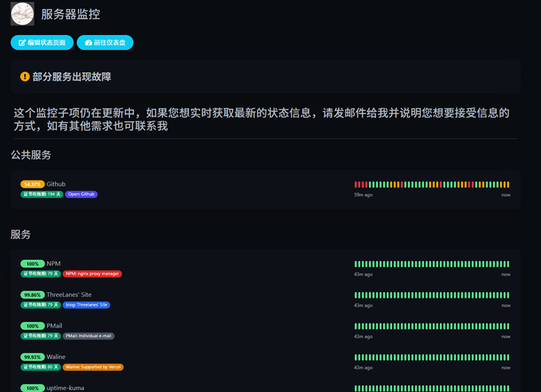Click Waline's 证书有效期 80 天 badge
This screenshot has width=541, height=392.
[x=40, y=367]
